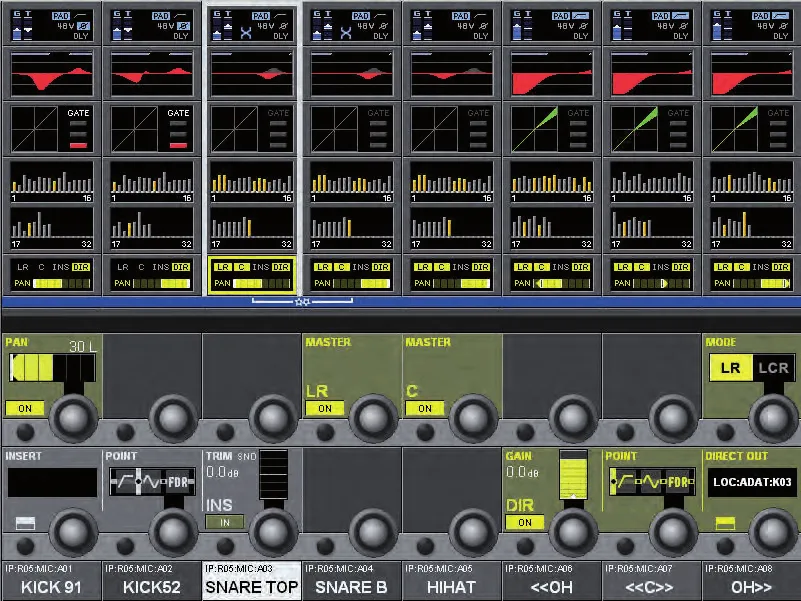The width and height of the screenshot is (801, 601).
Task: Open the gate/dynamics block of KICK 91
Action: pyautogui.click(x=52, y=129)
